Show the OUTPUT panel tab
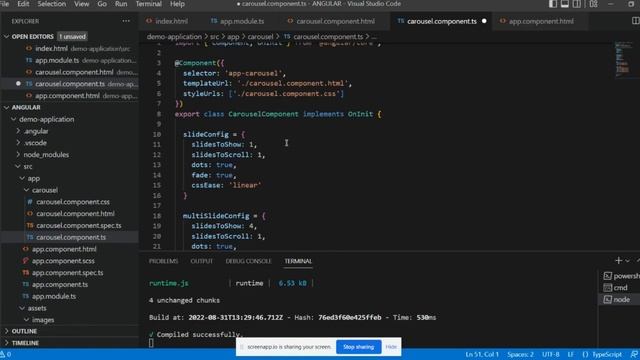Screen dimensions: 640x360 [x=202, y=261]
